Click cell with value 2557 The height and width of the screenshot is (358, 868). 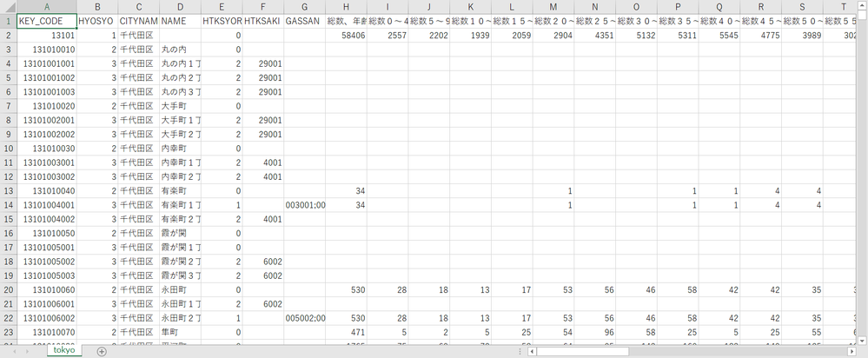(x=388, y=35)
